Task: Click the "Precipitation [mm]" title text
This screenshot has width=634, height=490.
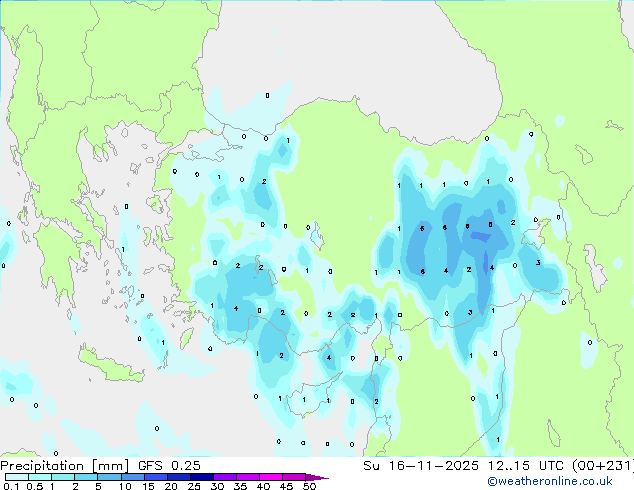Action: pyautogui.click(x=64, y=466)
